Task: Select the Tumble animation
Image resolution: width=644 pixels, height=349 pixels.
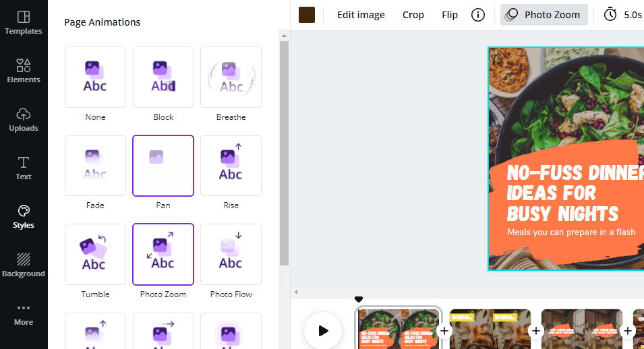Action: pyautogui.click(x=95, y=254)
